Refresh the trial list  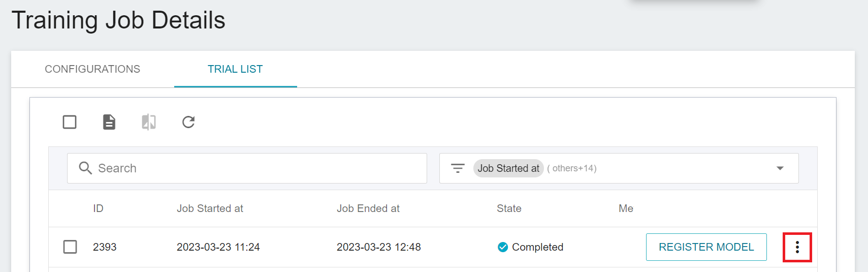point(188,122)
